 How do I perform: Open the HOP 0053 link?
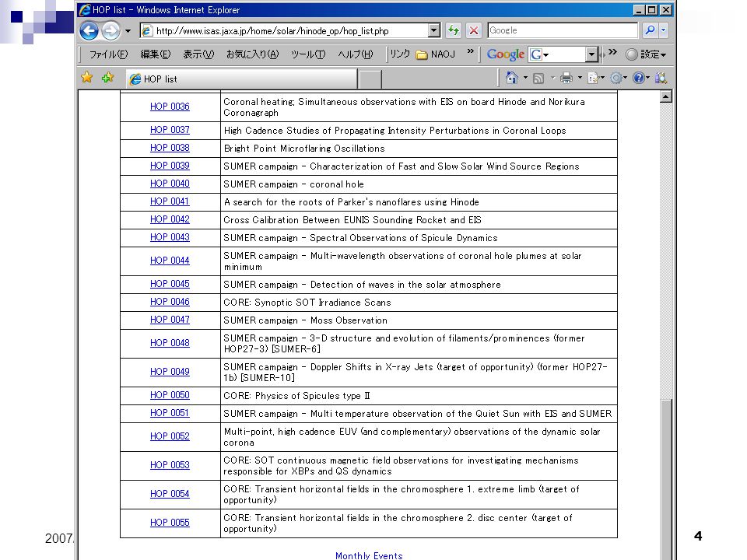pyautogui.click(x=170, y=465)
